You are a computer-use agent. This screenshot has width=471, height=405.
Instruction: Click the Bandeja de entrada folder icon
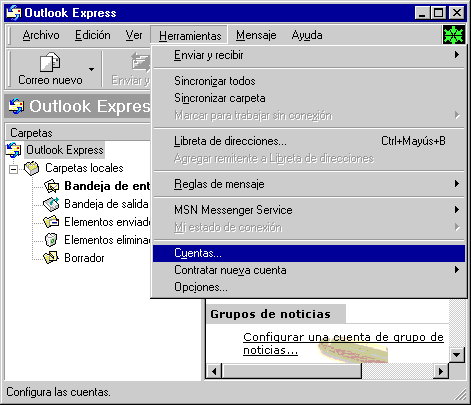(x=51, y=186)
